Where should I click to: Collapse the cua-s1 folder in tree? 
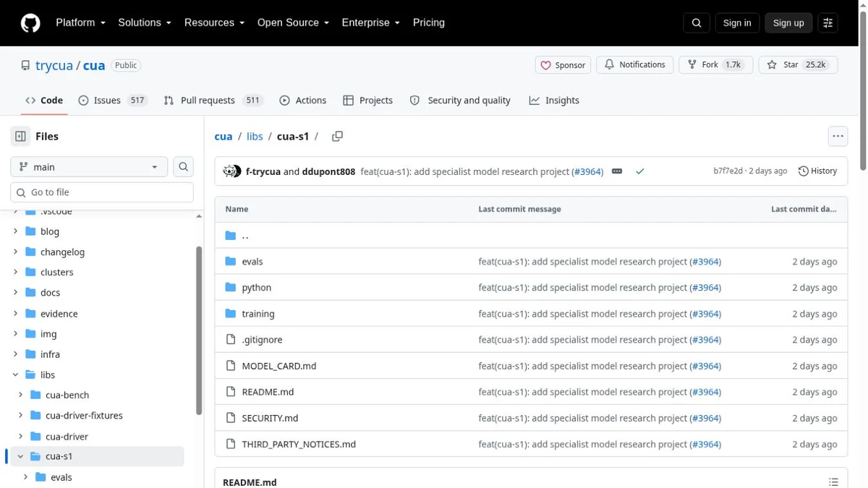coord(21,456)
